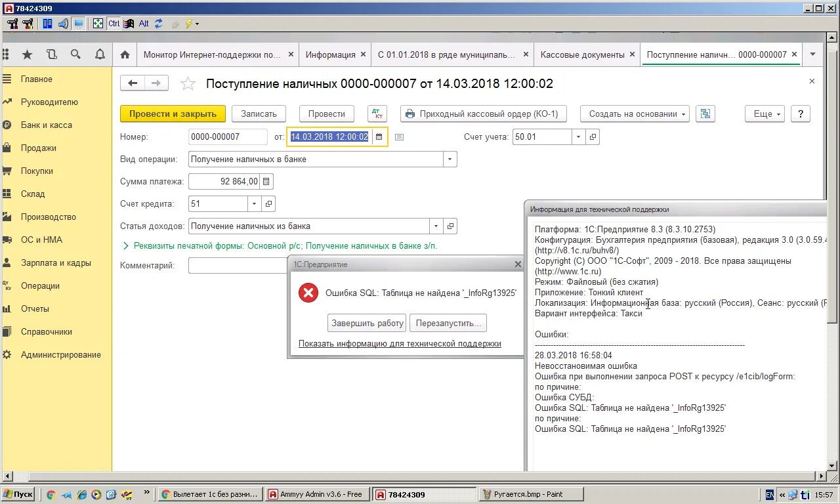
Task: Open Статья доходов item
Action: pos(450,226)
